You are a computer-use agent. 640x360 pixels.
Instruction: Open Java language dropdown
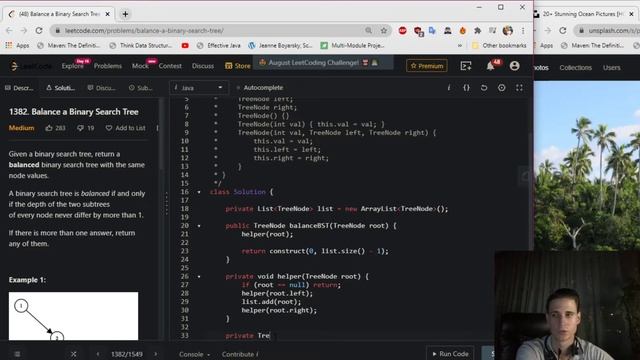(198, 88)
